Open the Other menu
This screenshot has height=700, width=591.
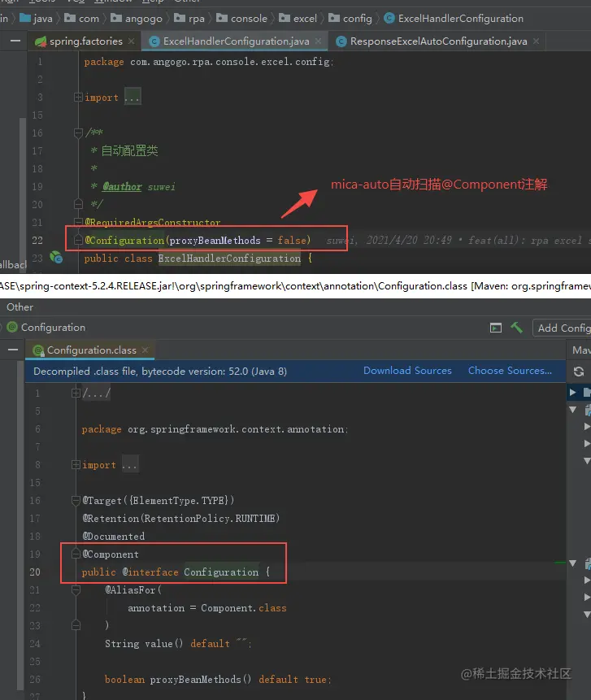(x=20, y=307)
